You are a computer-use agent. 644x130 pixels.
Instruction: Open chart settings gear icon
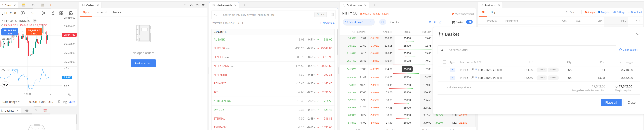click(x=70, y=94)
